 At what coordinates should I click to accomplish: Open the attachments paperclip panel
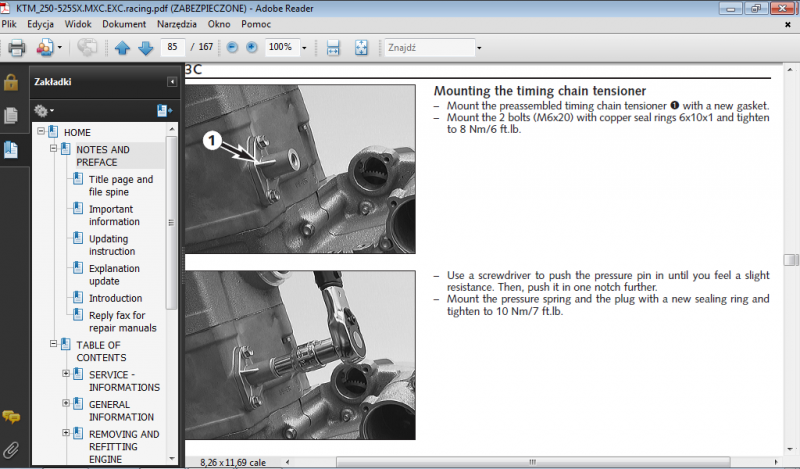(x=11, y=449)
